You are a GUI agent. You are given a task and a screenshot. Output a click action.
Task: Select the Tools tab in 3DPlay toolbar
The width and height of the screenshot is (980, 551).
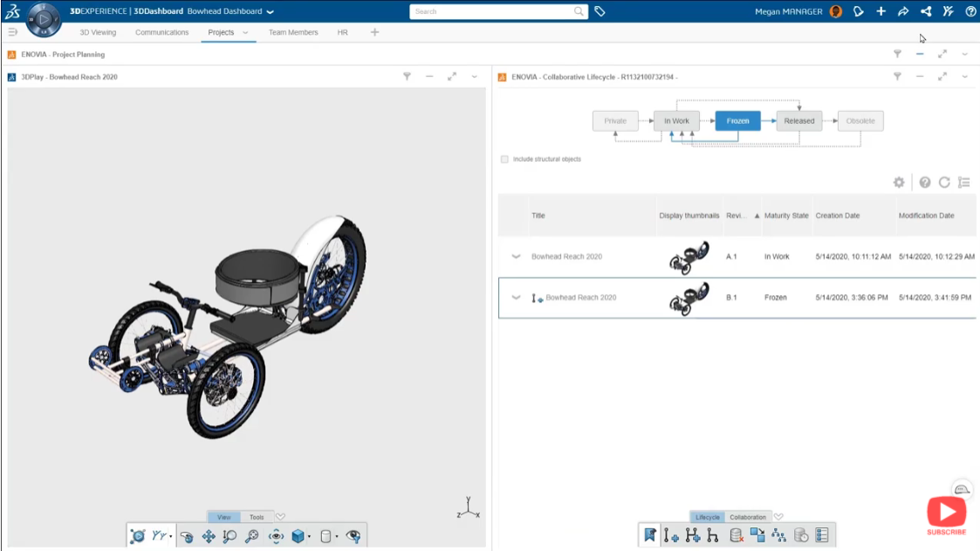pos(257,517)
